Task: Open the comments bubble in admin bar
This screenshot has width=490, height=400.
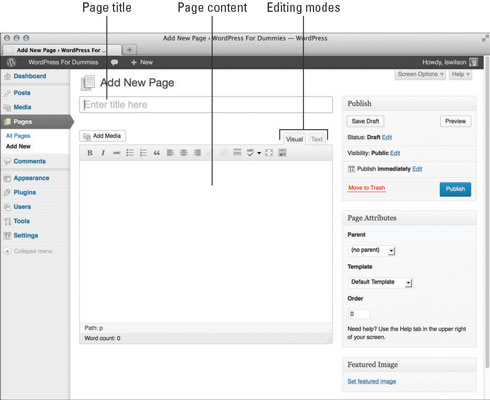Action: point(114,62)
